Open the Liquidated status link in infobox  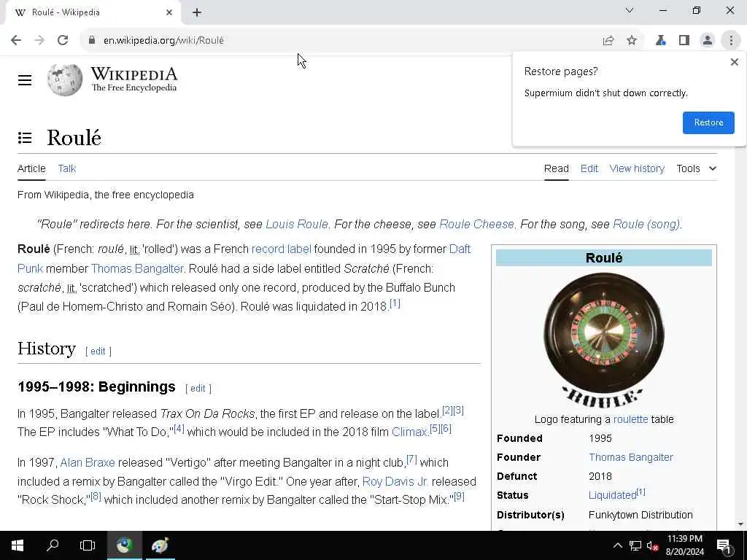click(x=612, y=495)
